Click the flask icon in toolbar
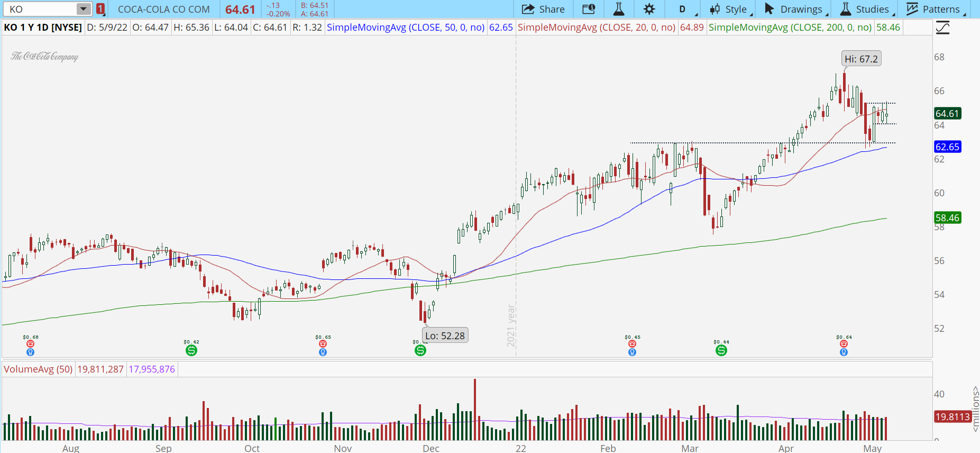 point(619,9)
